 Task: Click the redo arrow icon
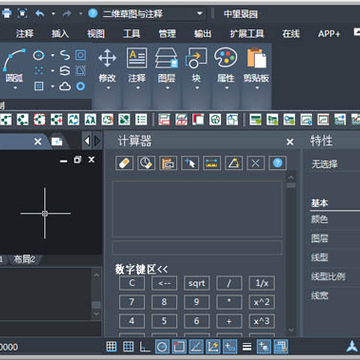coord(67,14)
